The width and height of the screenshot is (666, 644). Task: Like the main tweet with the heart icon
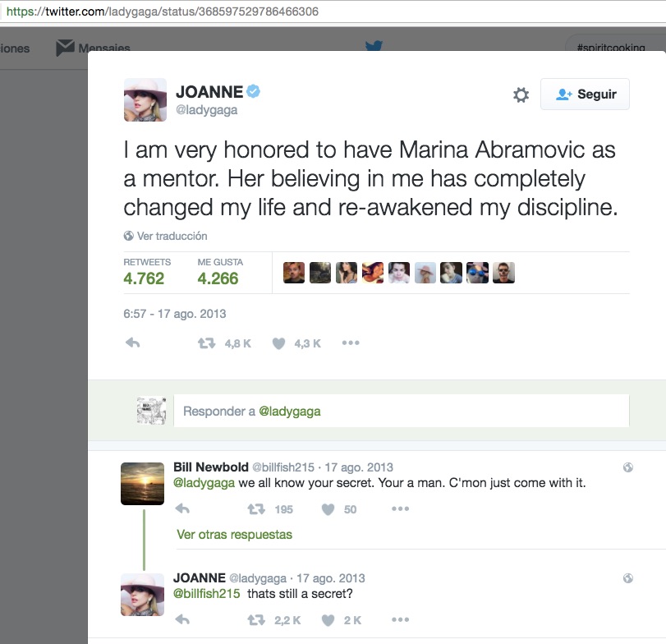pyautogui.click(x=278, y=343)
